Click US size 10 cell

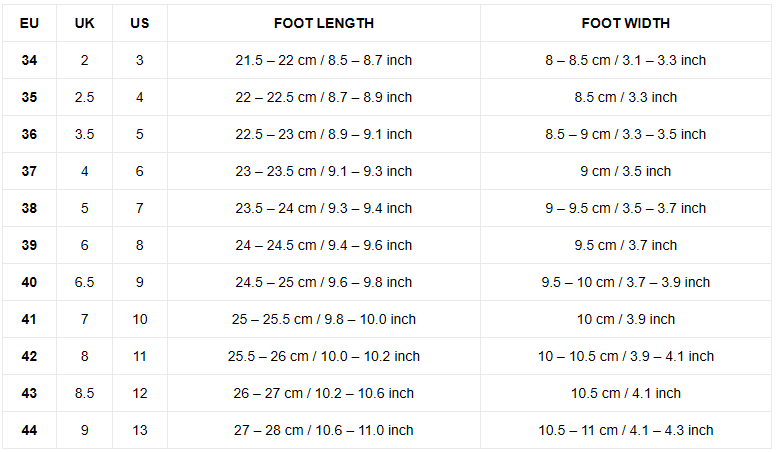pos(140,319)
